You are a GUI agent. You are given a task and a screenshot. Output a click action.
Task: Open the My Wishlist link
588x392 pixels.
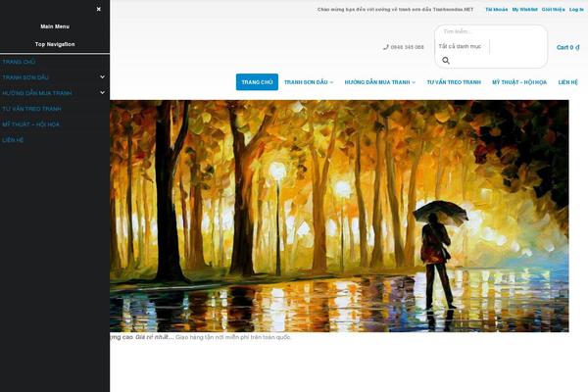click(x=524, y=10)
